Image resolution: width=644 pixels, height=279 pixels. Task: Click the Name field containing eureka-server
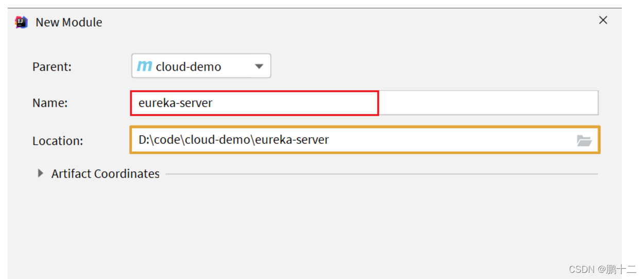pyautogui.click(x=364, y=103)
